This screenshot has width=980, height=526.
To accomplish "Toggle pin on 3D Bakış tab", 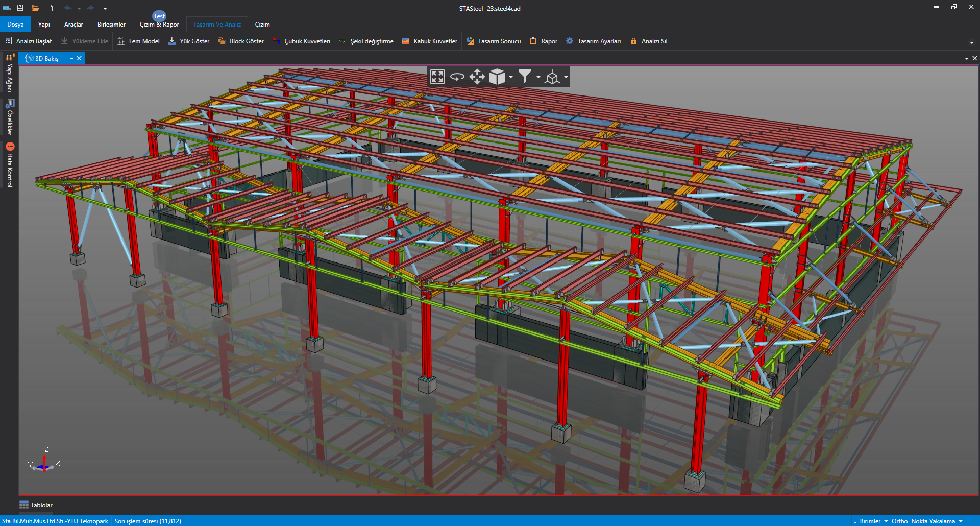I will pos(71,58).
